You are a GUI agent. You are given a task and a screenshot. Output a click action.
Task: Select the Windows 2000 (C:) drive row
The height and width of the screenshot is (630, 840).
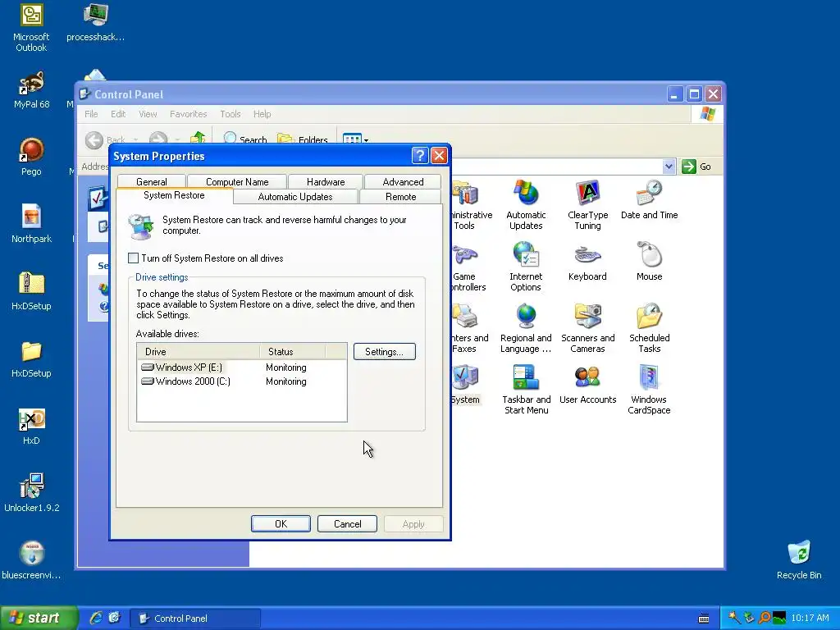242,381
